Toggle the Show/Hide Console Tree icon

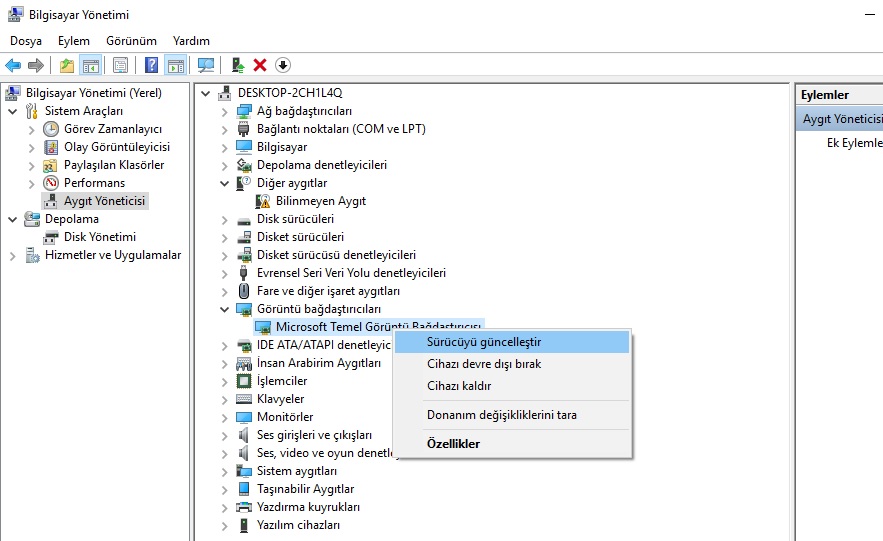point(91,65)
